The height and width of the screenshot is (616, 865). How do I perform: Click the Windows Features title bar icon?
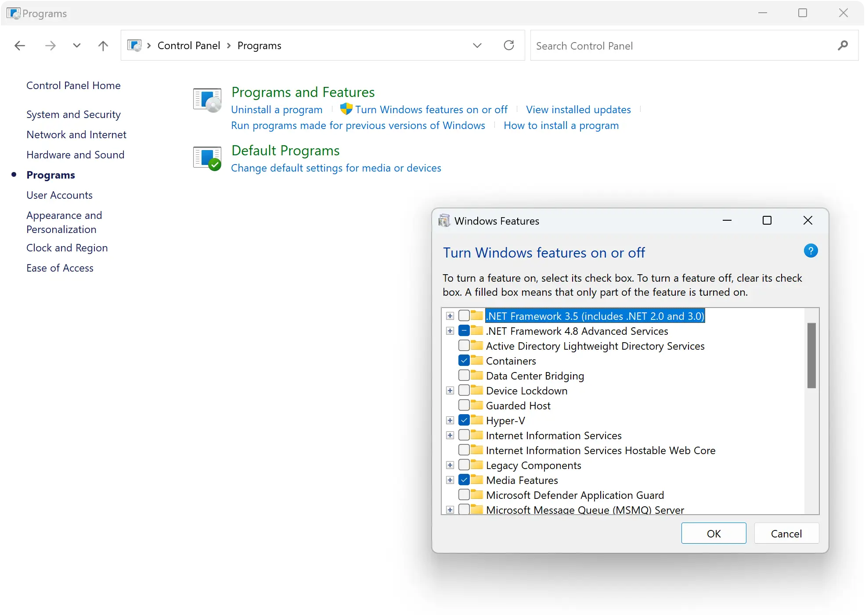(x=444, y=221)
